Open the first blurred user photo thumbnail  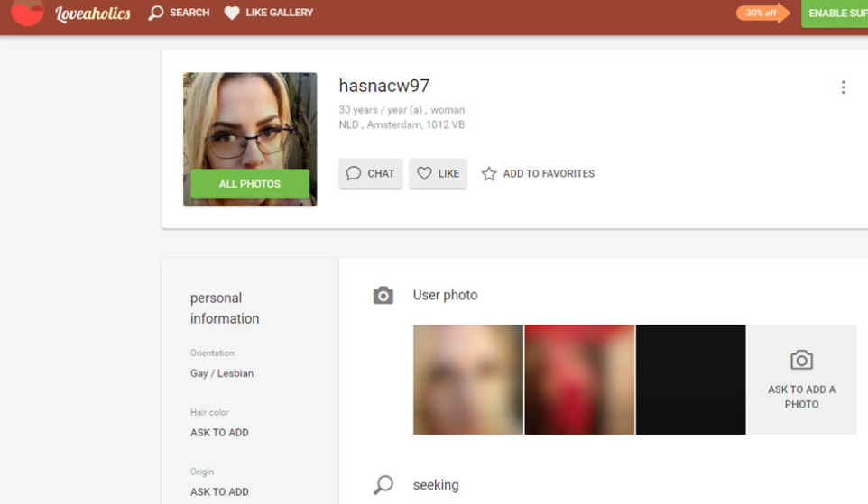pyautogui.click(x=467, y=380)
